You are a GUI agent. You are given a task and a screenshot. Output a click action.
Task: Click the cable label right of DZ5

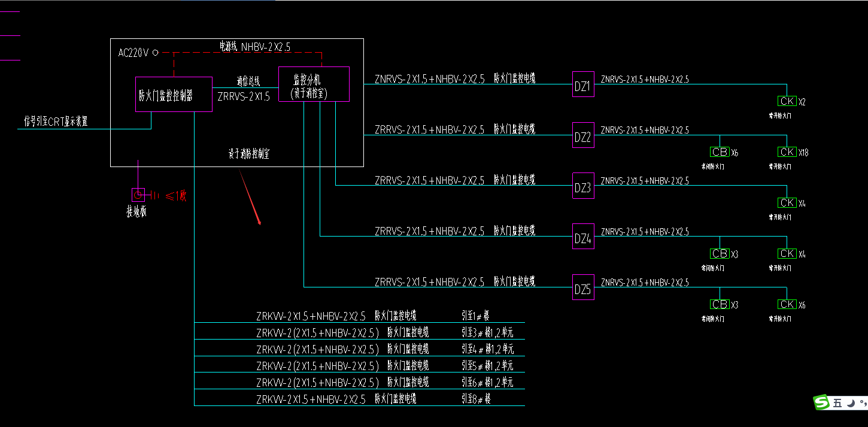(645, 282)
